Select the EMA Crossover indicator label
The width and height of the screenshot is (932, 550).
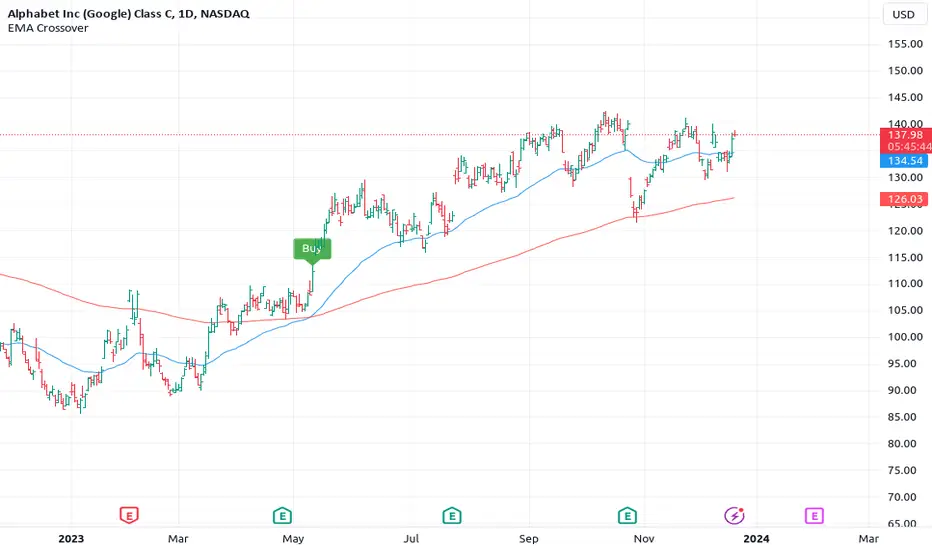click(48, 28)
